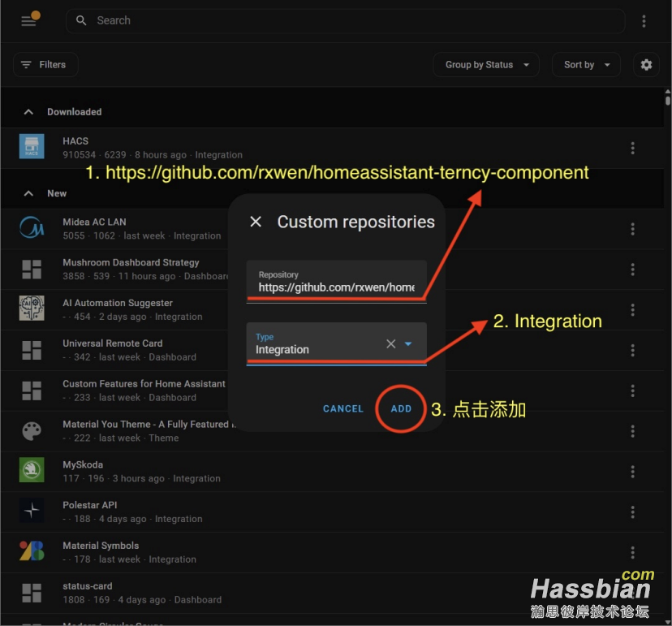Select the HACS repository name
The image size is (672, 626).
click(75, 141)
